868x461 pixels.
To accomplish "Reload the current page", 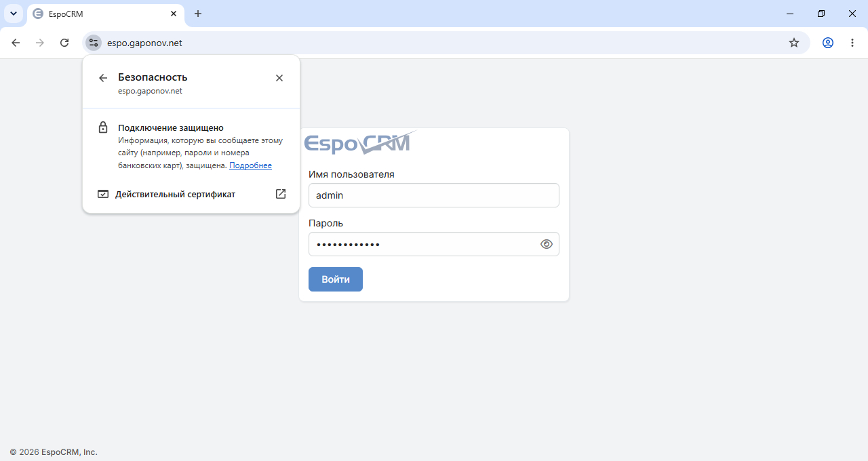I will coord(64,43).
